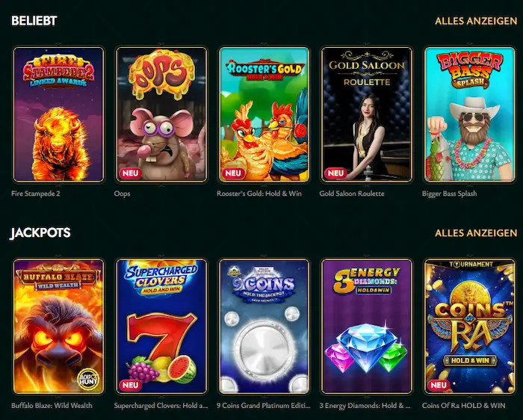Click the NEU badge on Coins of Ra

[x=439, y=385]
